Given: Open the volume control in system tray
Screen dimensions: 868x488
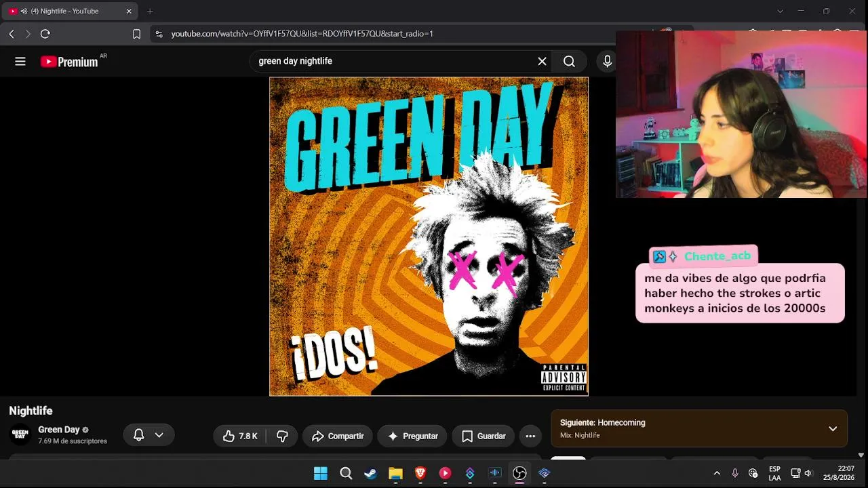Looking at the screenshot, I should 808,473.
